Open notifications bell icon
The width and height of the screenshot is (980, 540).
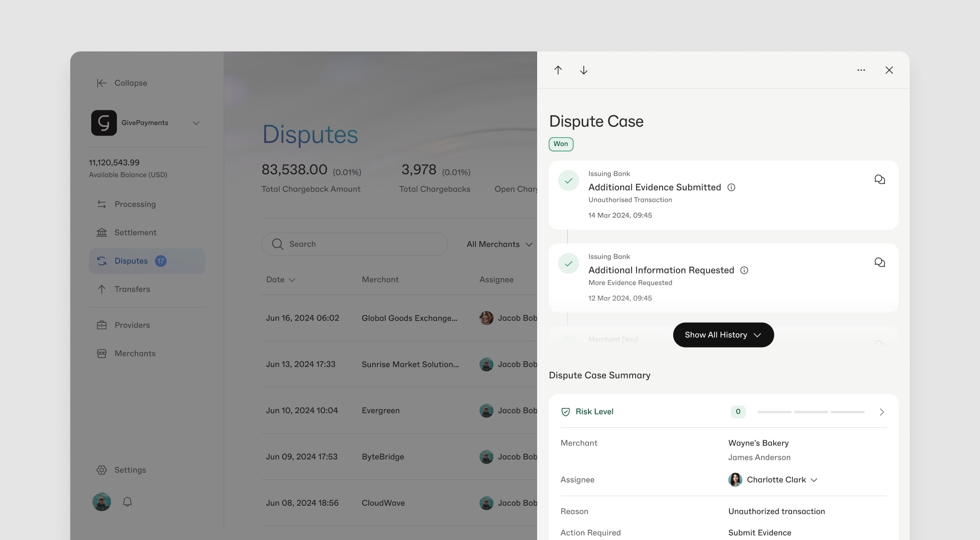[127, 502]
